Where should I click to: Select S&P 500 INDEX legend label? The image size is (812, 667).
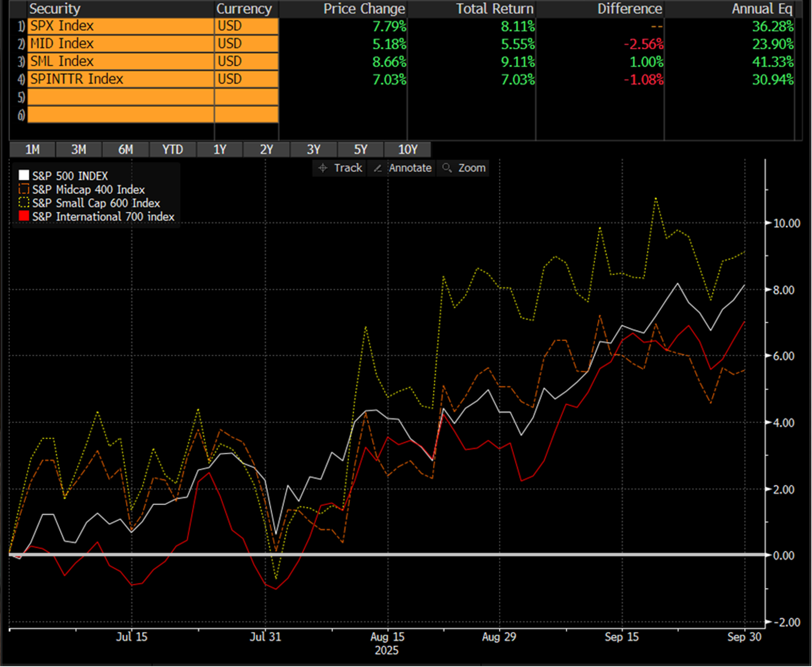coord(70,176)
